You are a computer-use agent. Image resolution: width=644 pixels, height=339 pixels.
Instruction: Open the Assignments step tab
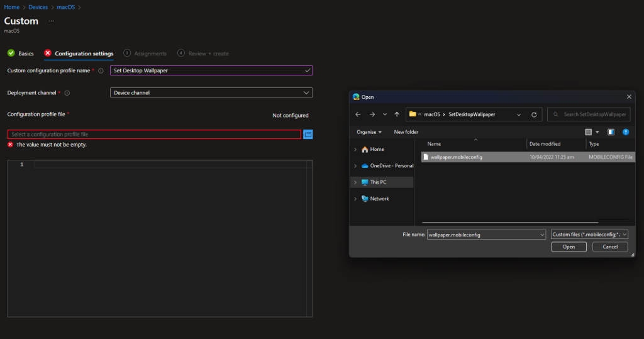[145, 53]
